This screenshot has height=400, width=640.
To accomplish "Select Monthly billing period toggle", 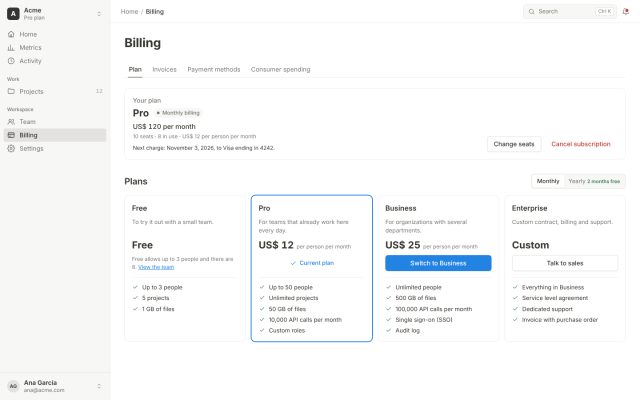I will tap(548, 181).
